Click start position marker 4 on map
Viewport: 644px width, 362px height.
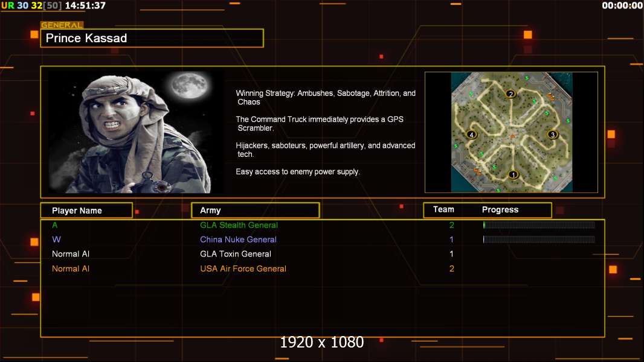pos(471,135)
